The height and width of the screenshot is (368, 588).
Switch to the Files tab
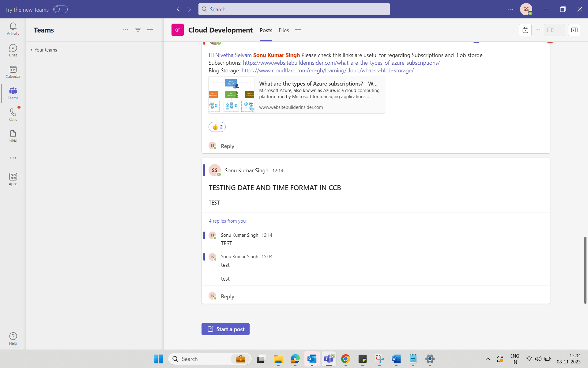click(x=284, y=30)
